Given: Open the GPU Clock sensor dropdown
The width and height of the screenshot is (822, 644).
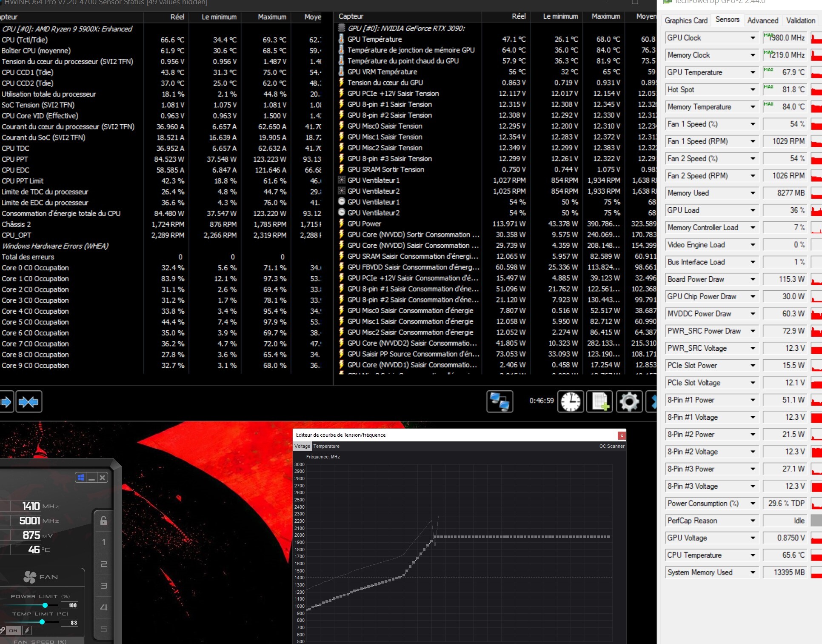Looking at the screenshot, I should coord(753,38).
